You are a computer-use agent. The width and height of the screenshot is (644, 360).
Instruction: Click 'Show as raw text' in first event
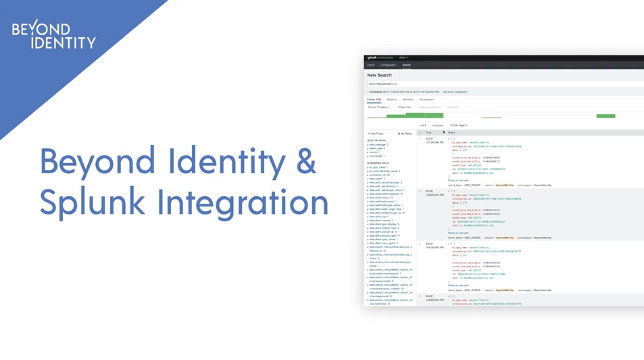coord(458,181)
